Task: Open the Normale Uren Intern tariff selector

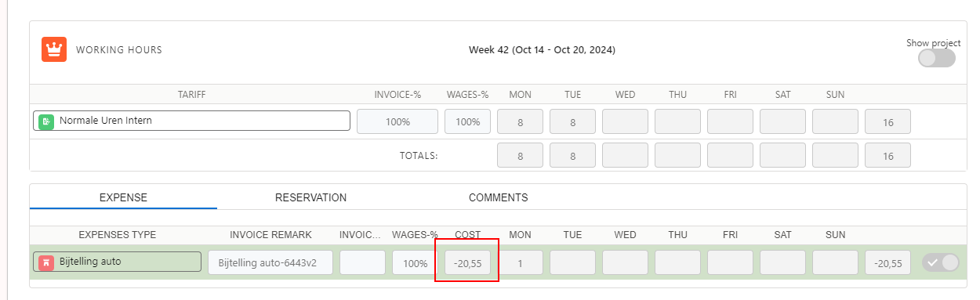Action: [x=192, y=121]
